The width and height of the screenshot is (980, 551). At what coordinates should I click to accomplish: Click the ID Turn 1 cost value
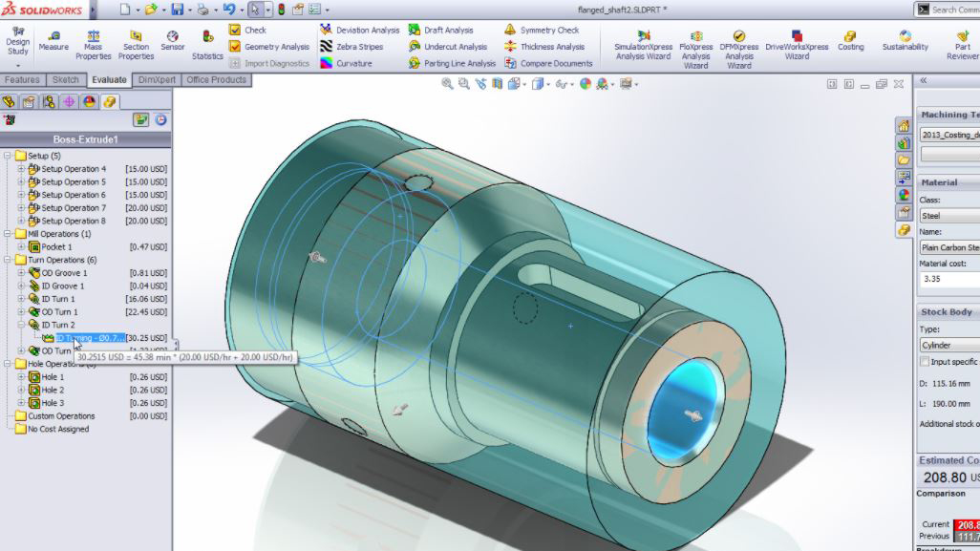146,299
